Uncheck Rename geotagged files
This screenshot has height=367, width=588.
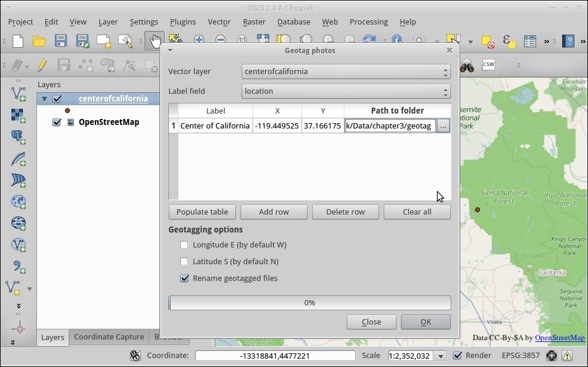pos(184,279)
